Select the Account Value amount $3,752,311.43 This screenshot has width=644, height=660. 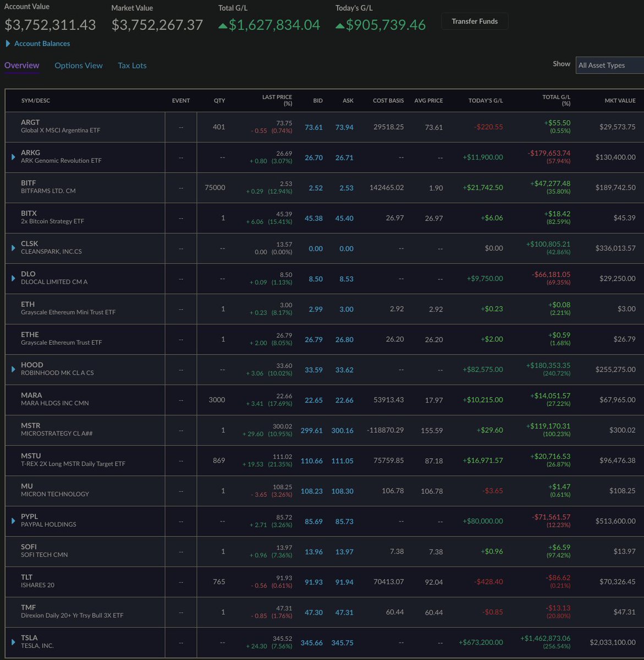point(51,25)
